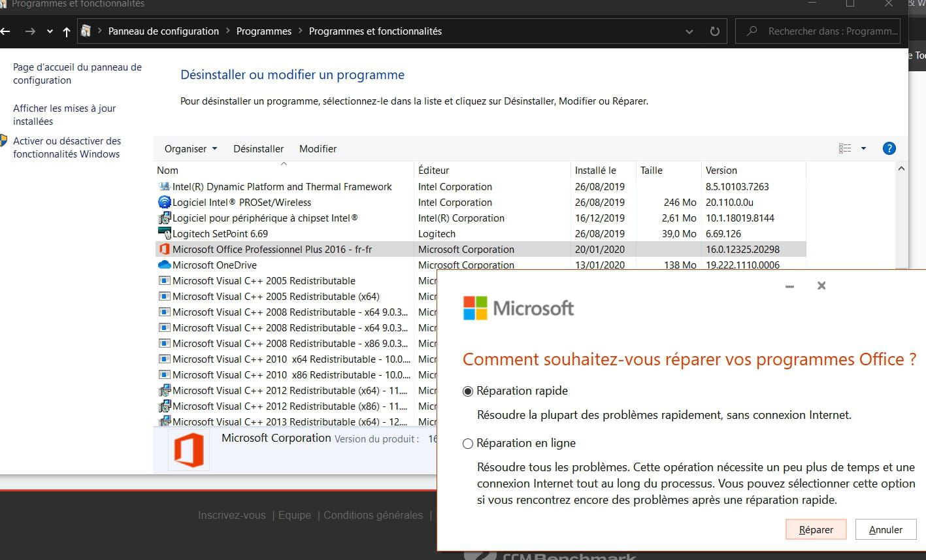
Task: Click the Réparer button
Action: pyautogui.click(x=816, y=530)
